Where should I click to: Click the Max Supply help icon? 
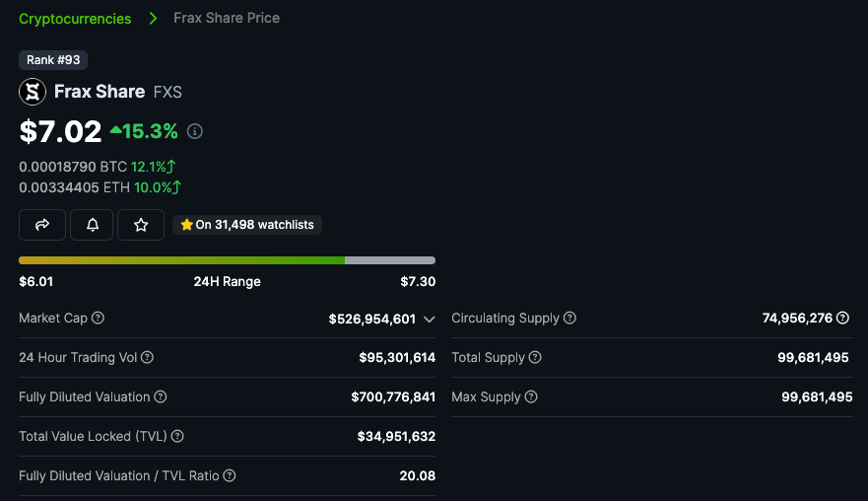[x=531, y=397]
